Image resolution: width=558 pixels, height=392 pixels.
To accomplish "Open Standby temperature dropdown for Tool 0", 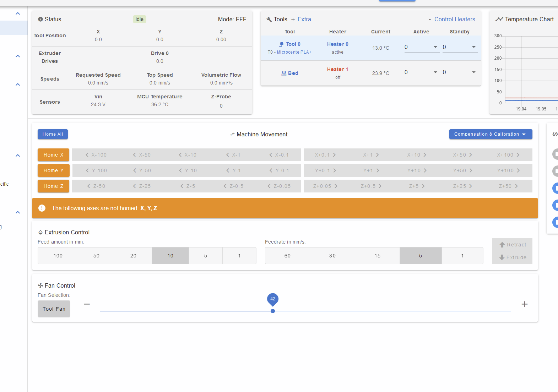I will click(474, 47).
